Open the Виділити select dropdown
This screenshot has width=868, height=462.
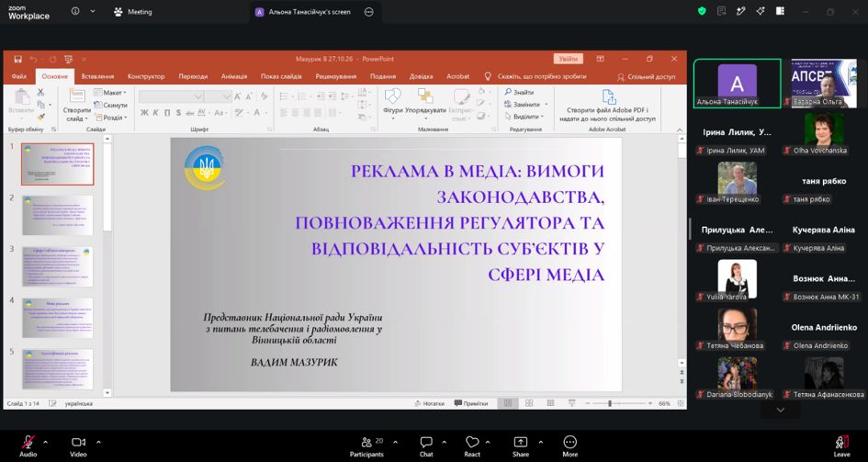point(524,117)
